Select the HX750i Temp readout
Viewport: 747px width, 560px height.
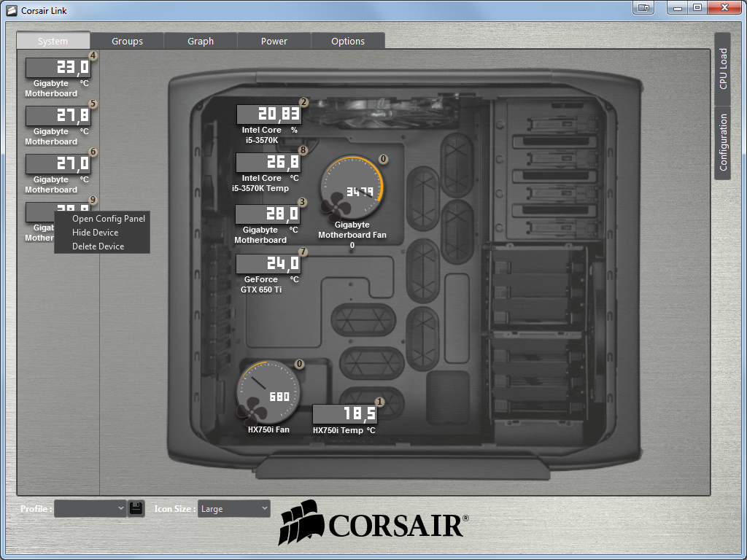[345, 414]
